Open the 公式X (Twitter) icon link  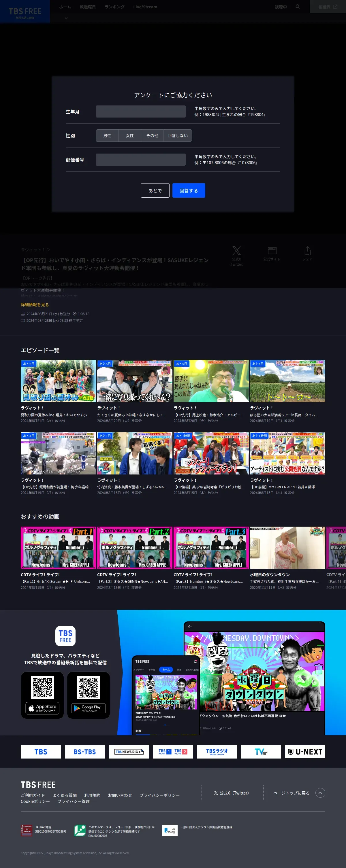pyautogui.click(x=236, y=256)
